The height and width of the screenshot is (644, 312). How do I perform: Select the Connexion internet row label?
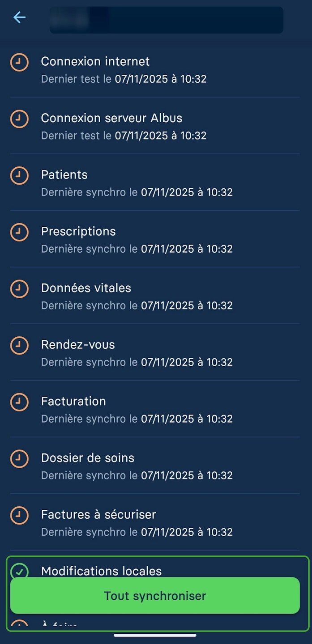click(x=95, y=61)
